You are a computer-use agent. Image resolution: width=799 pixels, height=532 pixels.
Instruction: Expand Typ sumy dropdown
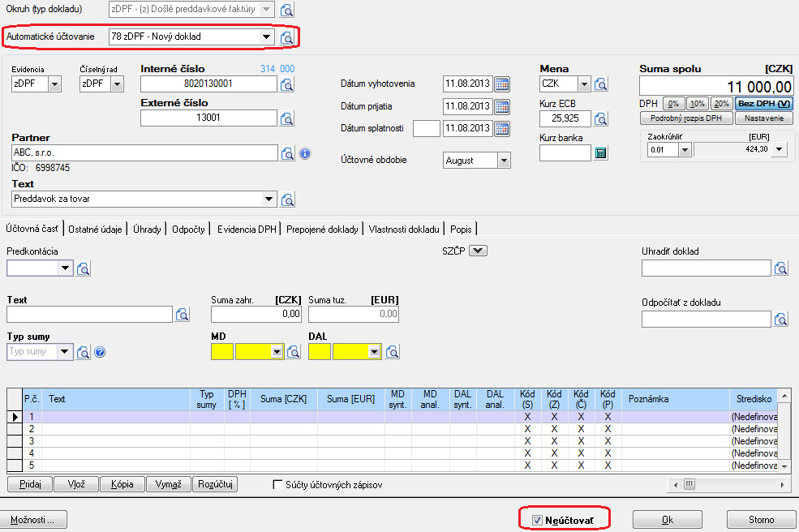tap(64, 352)
